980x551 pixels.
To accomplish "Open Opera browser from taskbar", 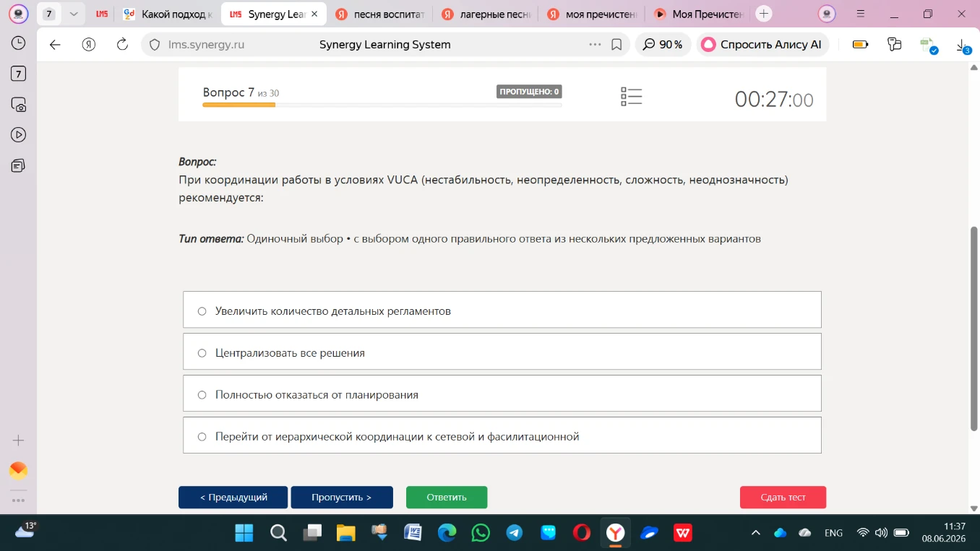I will pos(582,533).
